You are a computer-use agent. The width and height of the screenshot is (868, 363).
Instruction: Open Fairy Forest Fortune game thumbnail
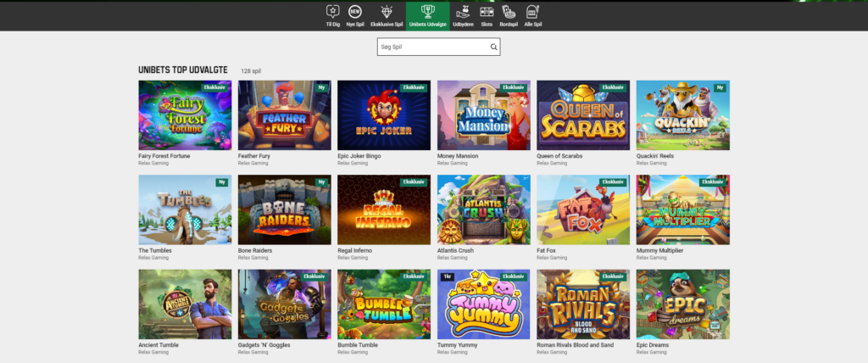coord(185,115)
